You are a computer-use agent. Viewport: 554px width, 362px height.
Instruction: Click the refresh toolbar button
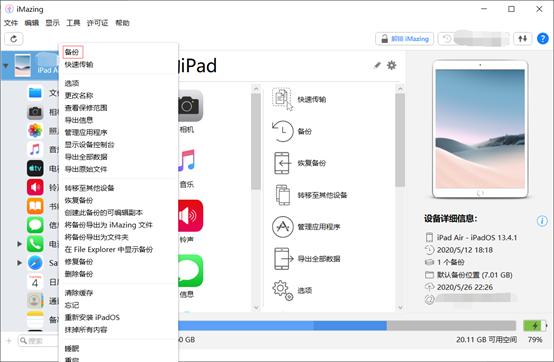(x=14, y=39)
